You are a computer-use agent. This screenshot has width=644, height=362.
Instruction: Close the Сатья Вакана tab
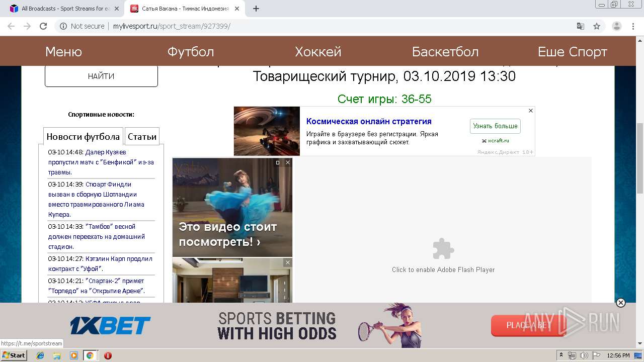click(237, 9)
